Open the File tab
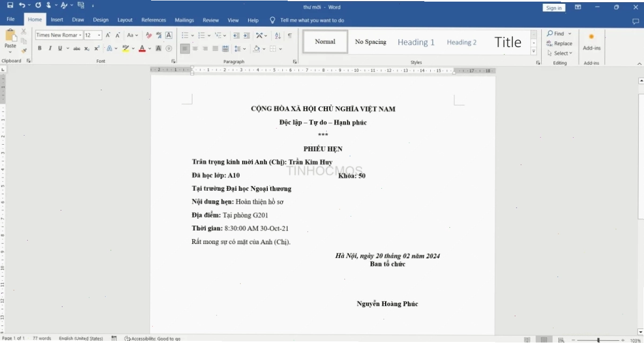 click(x=10, y=20)
